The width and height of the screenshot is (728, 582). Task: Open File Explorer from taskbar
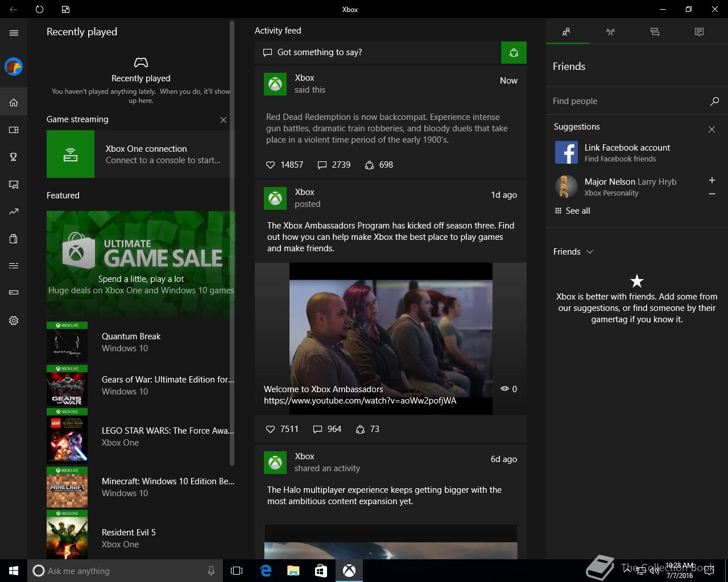click(x=293, y=571)
